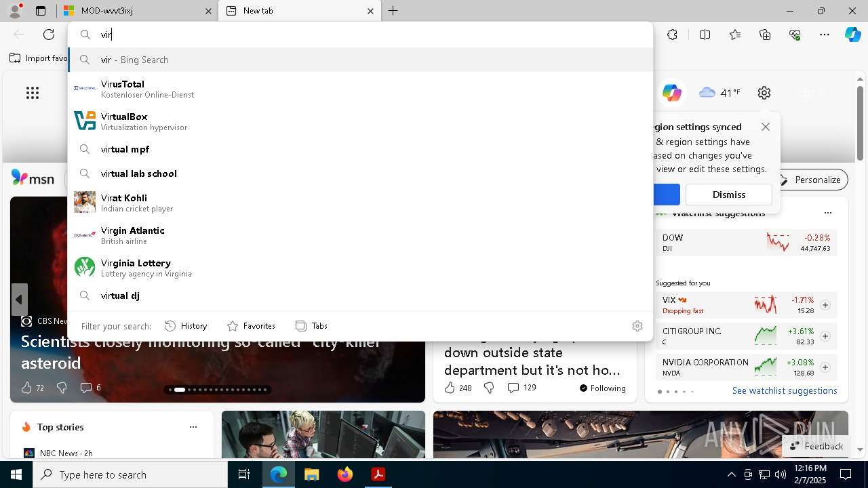Viewport: 868px width, 488px height.
Task: Close the New tab tab
Action: click(370, 11)
